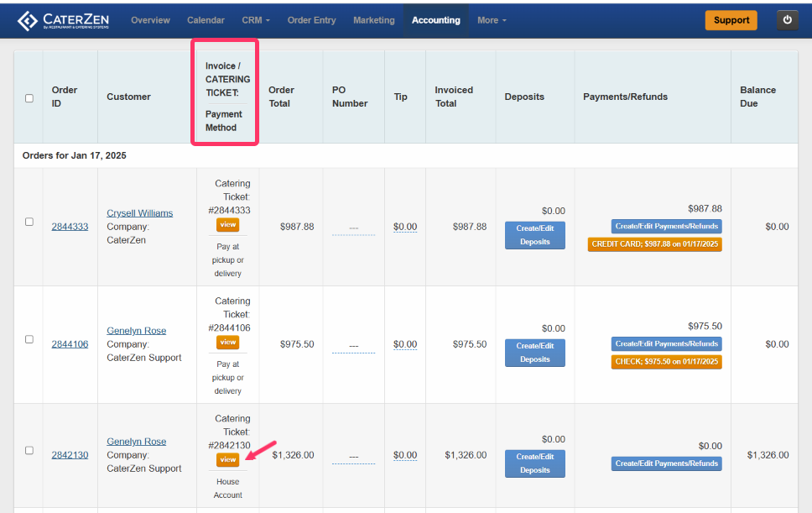Screen dimensions: 812x513
Task: Open customer Crysell Williams profile
Action: (x=140, y=213)
